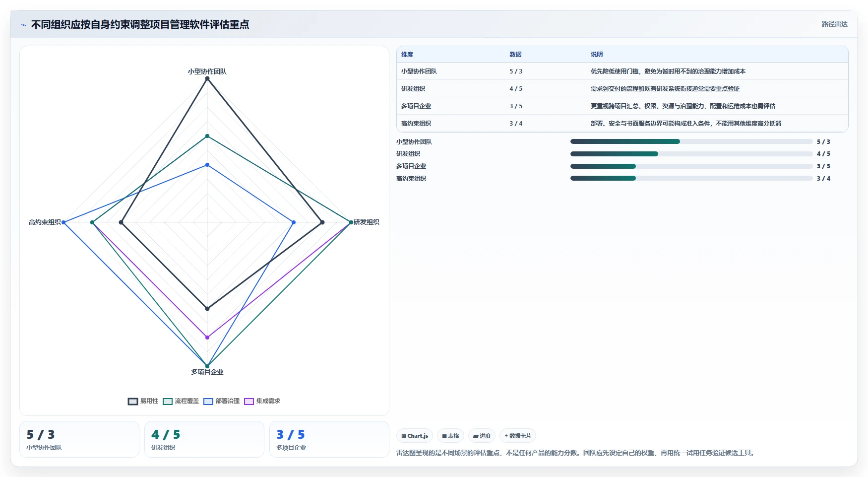Click the 数据卡片 chip
868x477 pixels.
click(518, 436)
